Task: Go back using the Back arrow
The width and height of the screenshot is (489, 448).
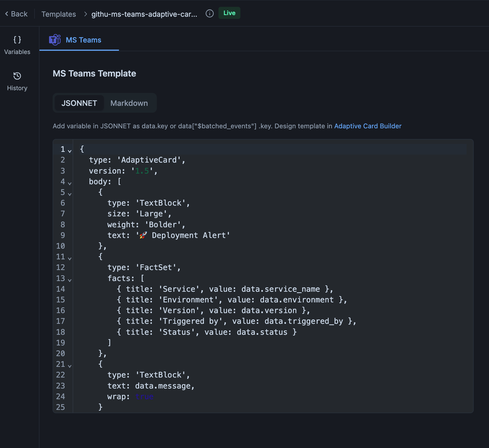Action: (x=16, y=14)
